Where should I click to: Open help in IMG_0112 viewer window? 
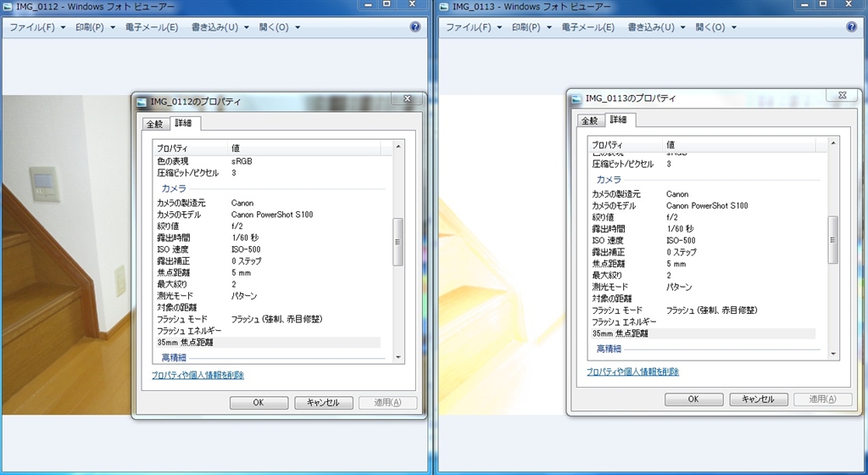(x=415, y=26)
